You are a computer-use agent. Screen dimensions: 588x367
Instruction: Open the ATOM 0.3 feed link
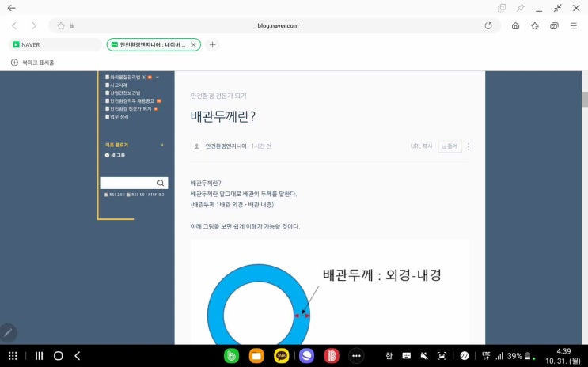pos(156,195)
